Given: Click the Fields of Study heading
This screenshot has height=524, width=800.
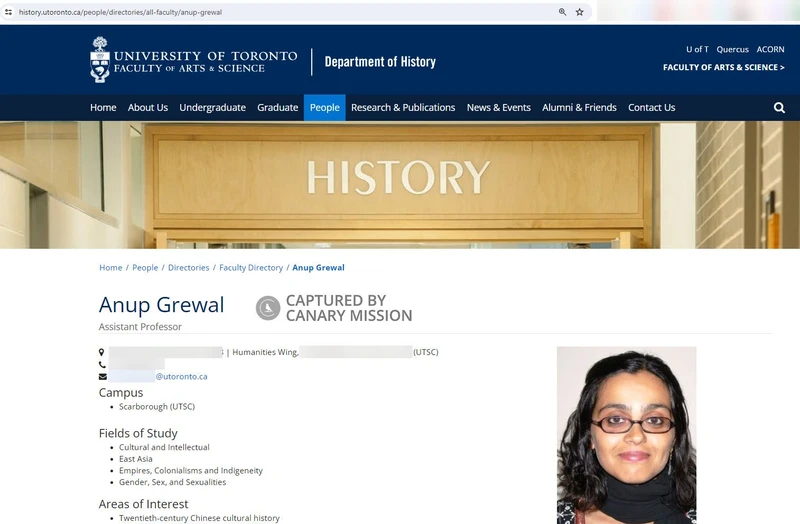Looking at the screenshot, I should coord(138,433).
